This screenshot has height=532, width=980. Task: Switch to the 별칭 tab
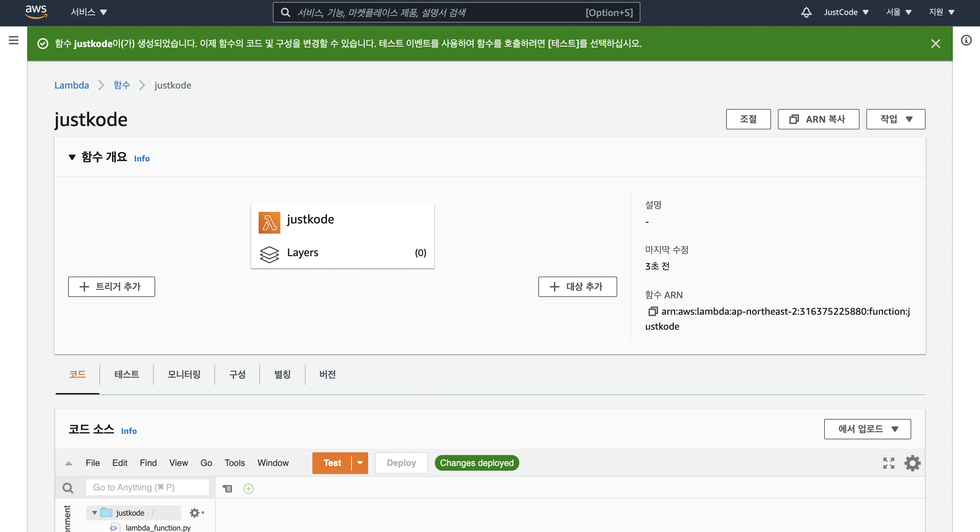pyautogui.click(x=283, y=374)
